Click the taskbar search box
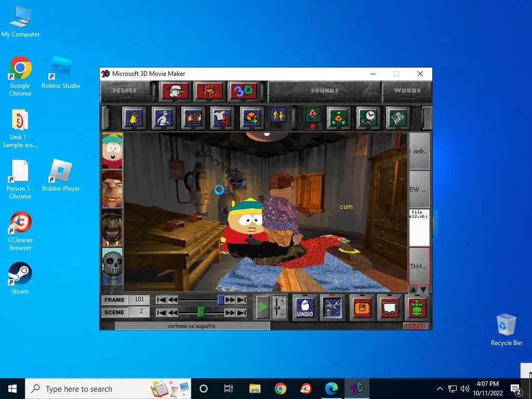 (108, 389)
